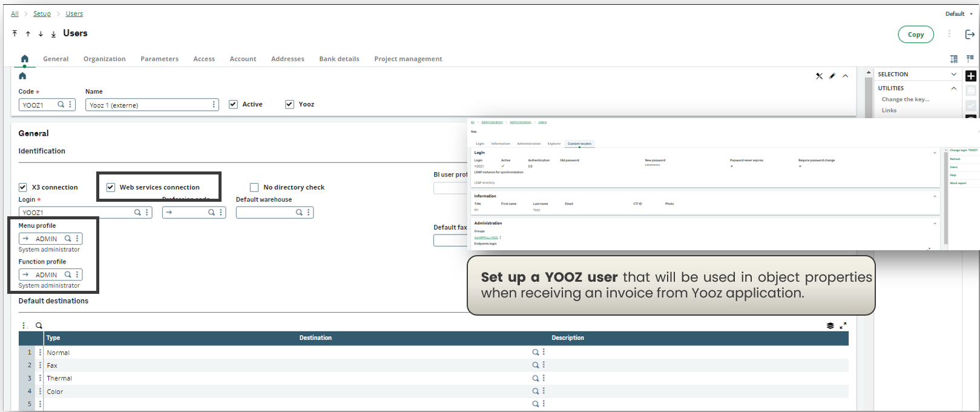Click the greyed save disk icon
The image size is (980, 412).
[971, 90]
